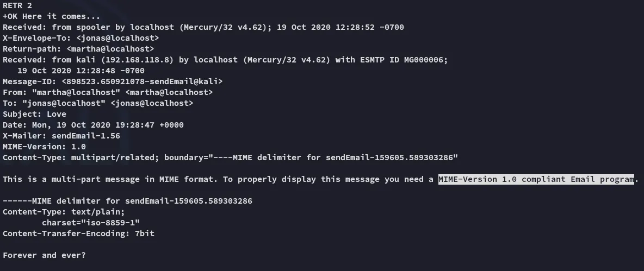This screenshot has height=271, width=644.
Task: Click the MIME-Version: 1.0 header line
Action: click(x=45, y=147)
